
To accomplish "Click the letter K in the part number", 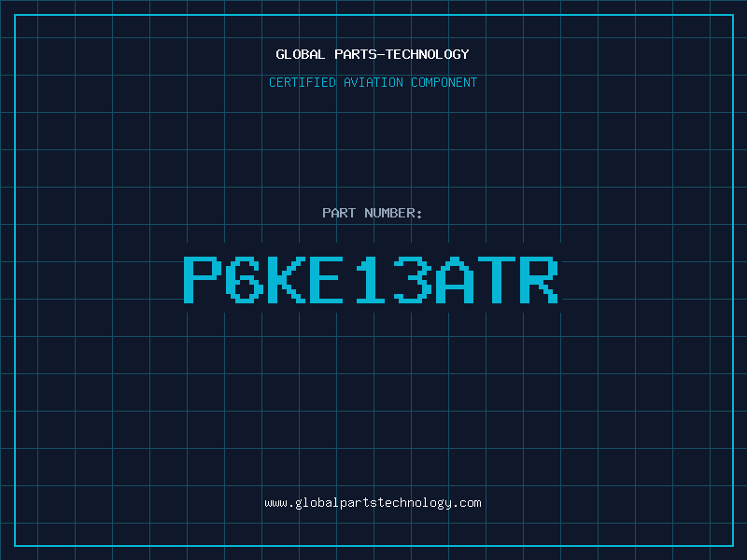I will [287, 280].
